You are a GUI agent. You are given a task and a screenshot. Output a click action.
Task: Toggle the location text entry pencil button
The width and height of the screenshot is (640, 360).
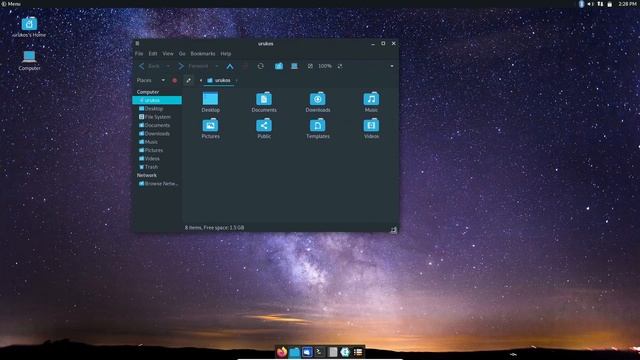pos(188,80)
